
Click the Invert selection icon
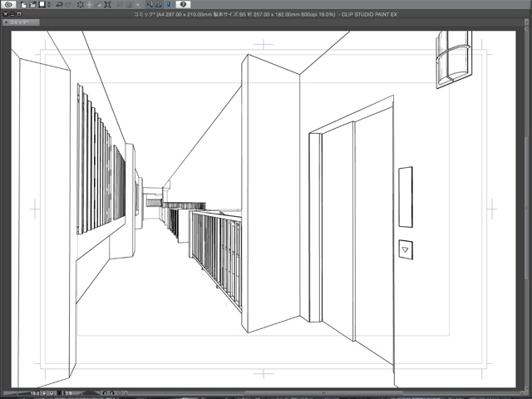pos(129,4)
